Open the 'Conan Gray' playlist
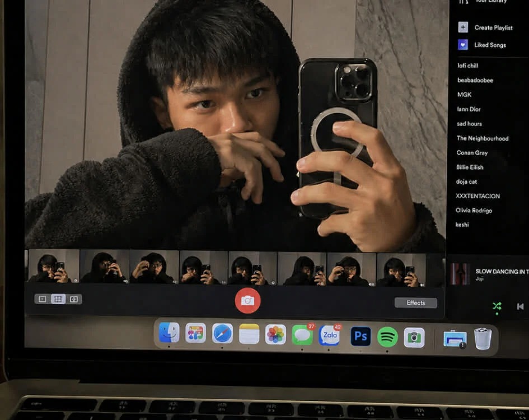529x420 pixels. 472,153
